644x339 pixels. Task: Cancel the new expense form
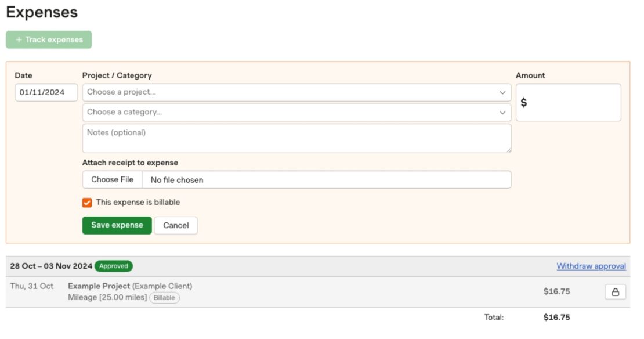[x=176, y=225]
